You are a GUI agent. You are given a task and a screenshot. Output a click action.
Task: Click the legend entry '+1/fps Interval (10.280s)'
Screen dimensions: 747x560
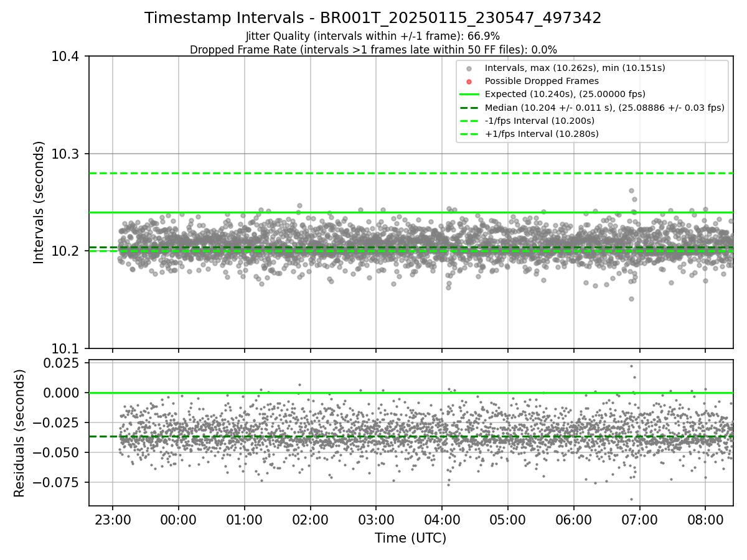coord(541,134)
